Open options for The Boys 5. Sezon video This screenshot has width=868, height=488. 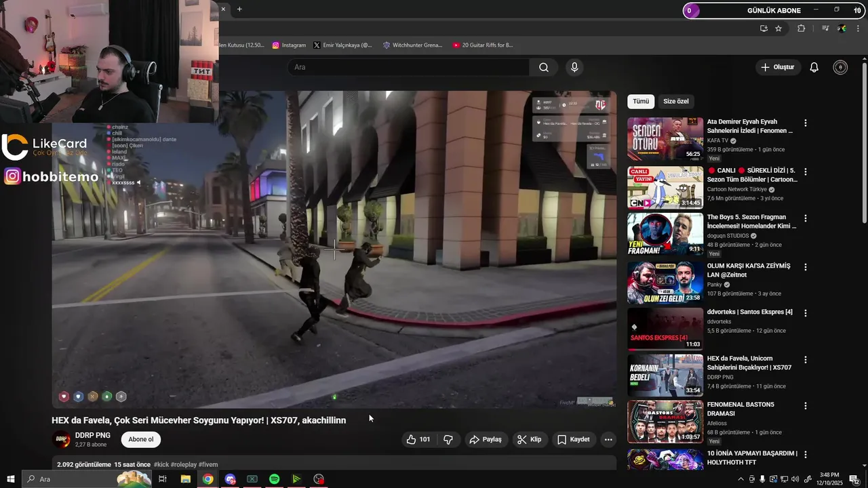point(806,218)
